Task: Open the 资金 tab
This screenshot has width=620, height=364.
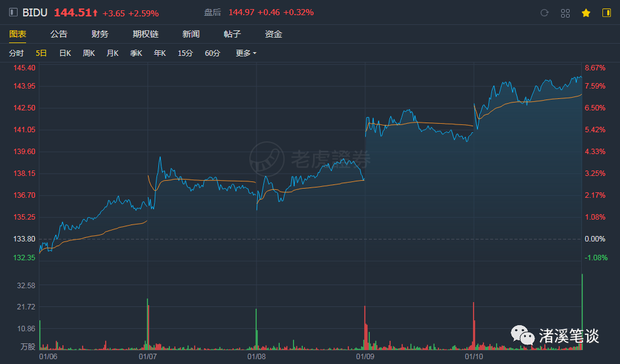Action: (273, 34)
